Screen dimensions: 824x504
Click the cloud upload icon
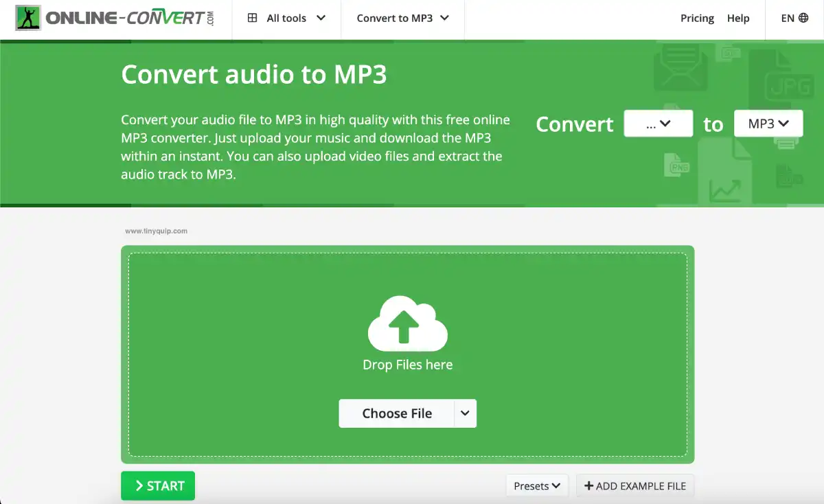point(407,323)
